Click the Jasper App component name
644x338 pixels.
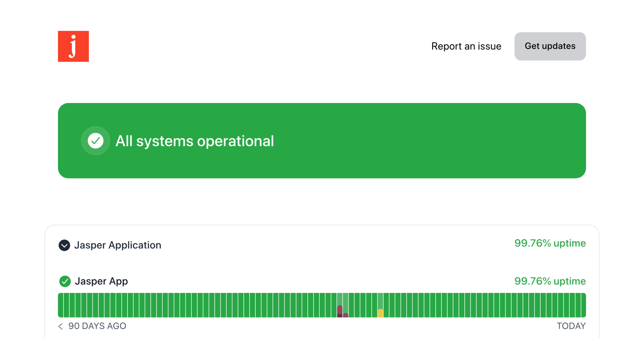click(101, 281)
